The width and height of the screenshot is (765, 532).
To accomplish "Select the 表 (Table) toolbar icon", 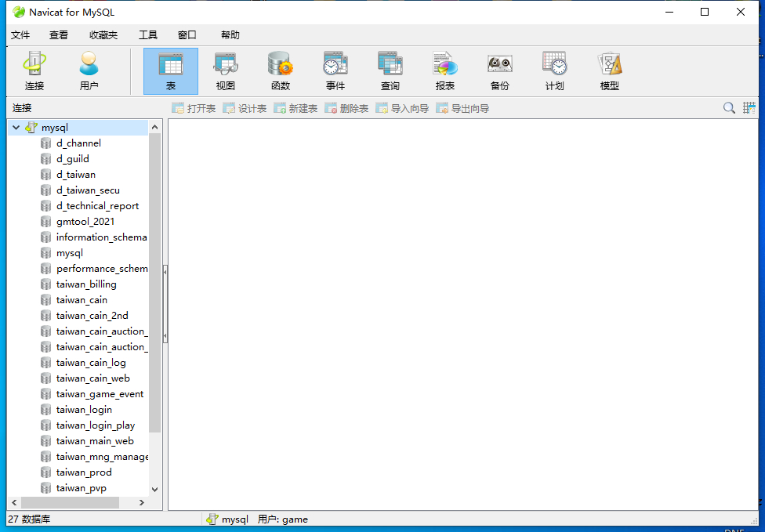I will (171, 71).
